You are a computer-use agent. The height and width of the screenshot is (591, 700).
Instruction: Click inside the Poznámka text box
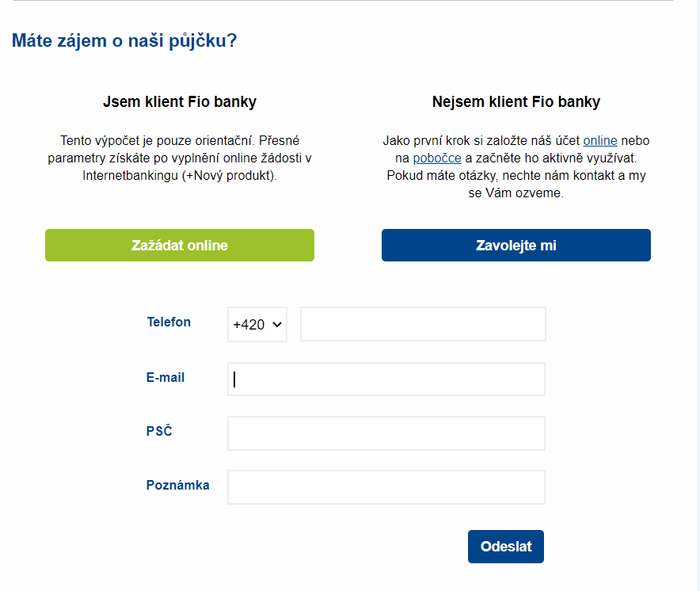(386, 486)
